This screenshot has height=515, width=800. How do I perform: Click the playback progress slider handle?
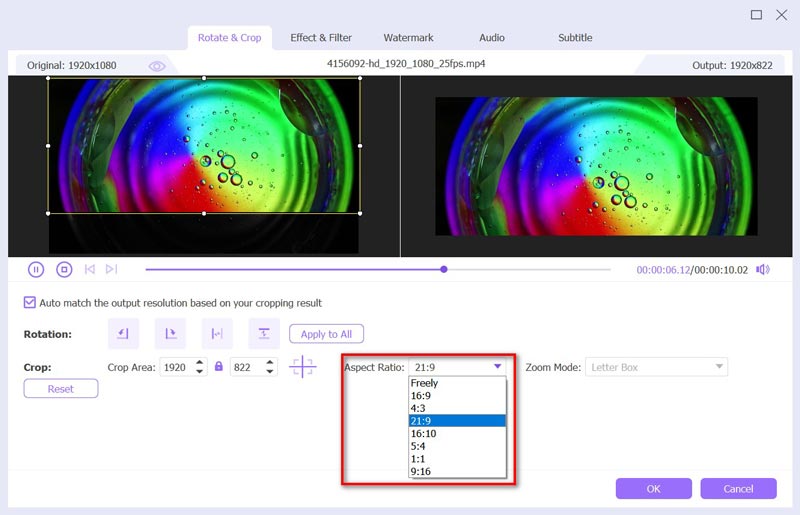tap(444, 269)
